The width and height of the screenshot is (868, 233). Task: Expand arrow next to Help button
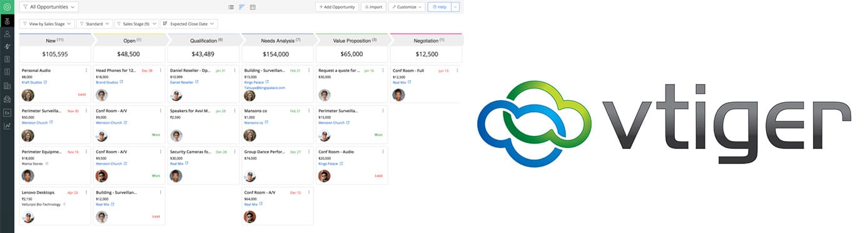tap(455, 7)
